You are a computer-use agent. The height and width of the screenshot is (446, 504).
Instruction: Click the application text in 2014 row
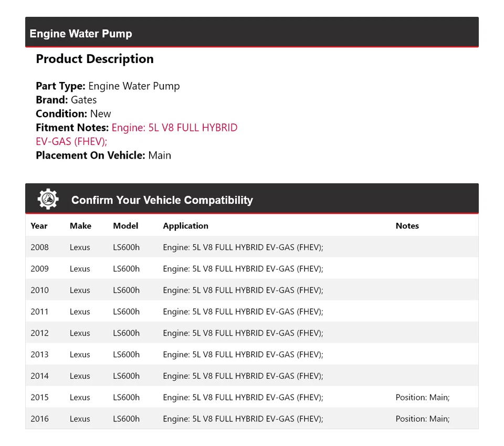(243, 376)
